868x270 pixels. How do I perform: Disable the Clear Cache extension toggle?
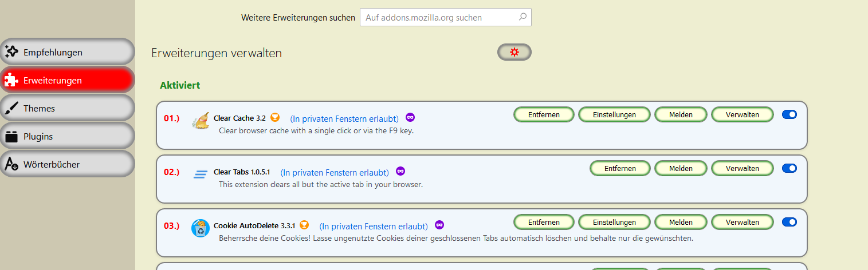[789, 114]
